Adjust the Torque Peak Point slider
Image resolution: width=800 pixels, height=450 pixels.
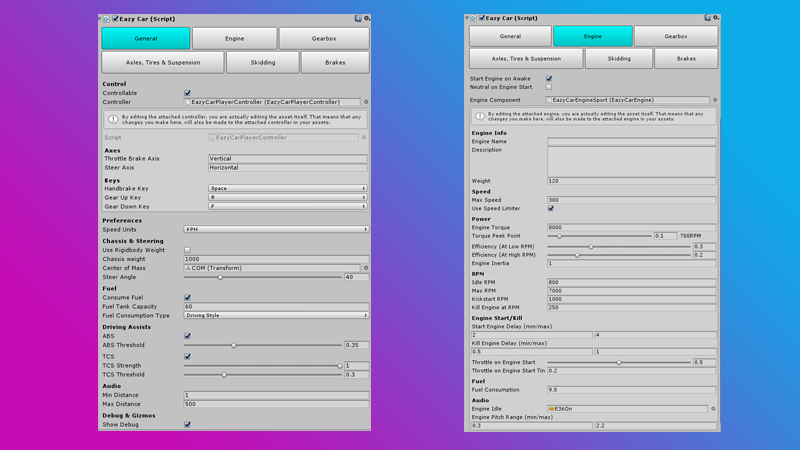(599, 236)
